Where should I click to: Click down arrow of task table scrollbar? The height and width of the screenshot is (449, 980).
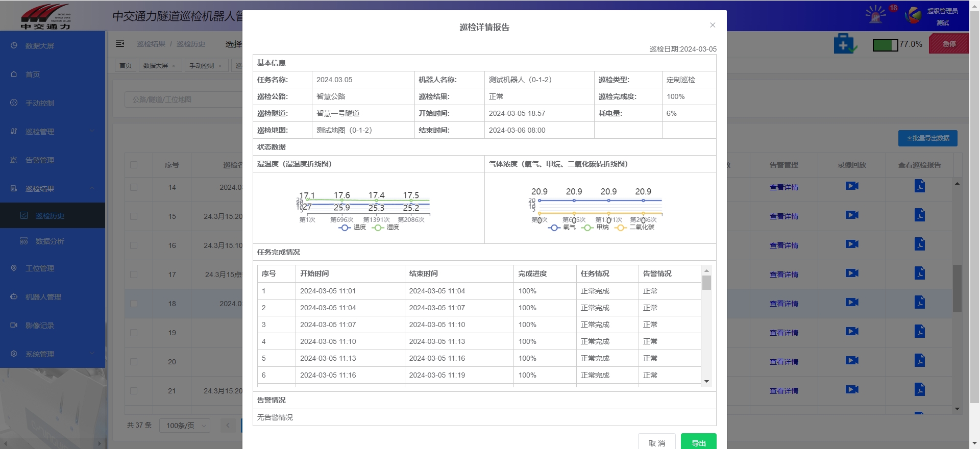pyautogui.click(x=706, y=381)
